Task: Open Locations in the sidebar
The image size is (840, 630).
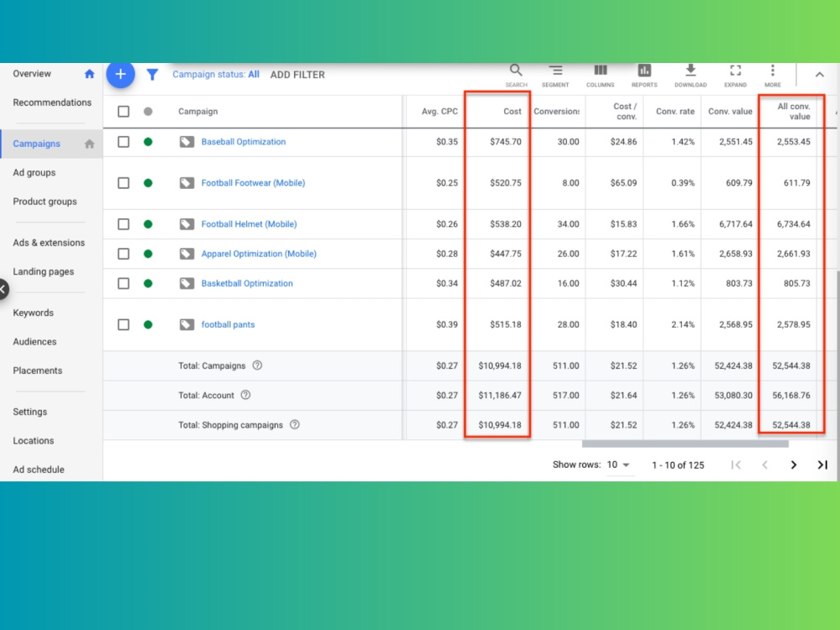Action: [34, 441]
